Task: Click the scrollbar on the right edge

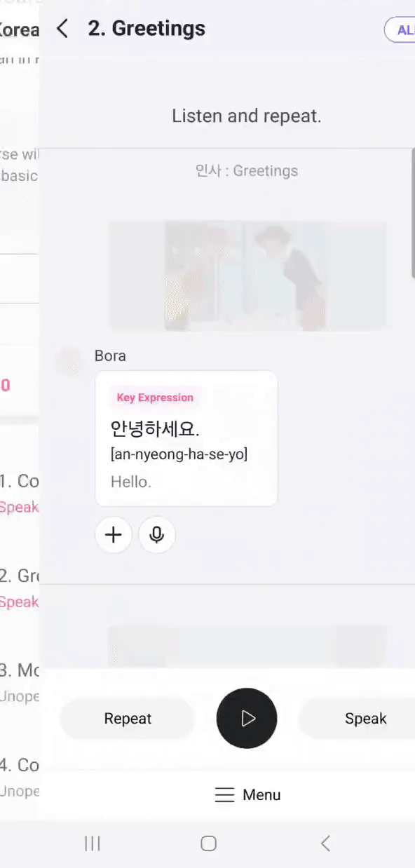Action: [x=413, y=215]
